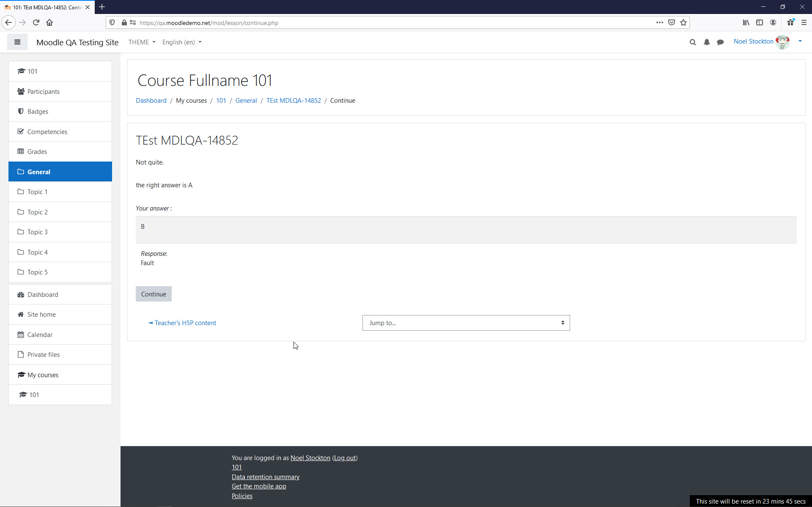Open the 101 link in footer

pos(236,467)
